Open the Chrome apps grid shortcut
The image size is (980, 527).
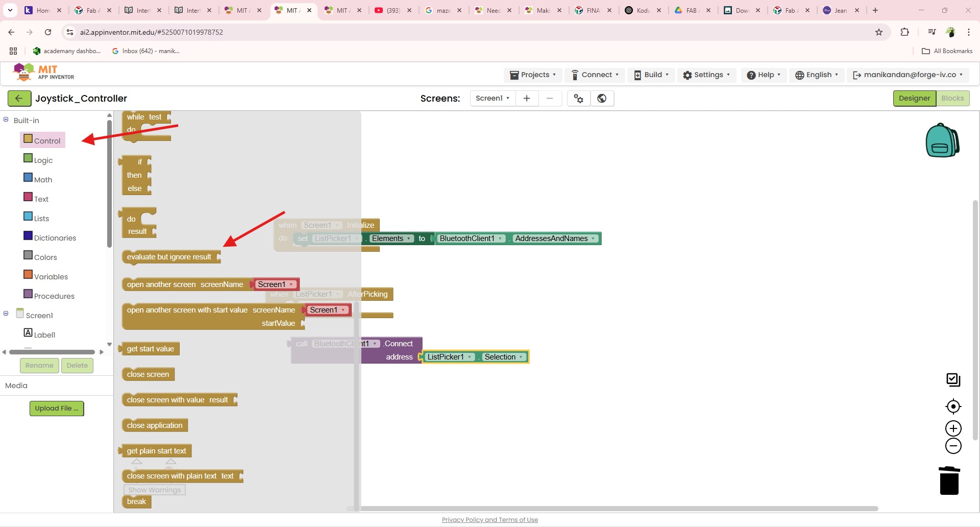[x=13, y=51]
